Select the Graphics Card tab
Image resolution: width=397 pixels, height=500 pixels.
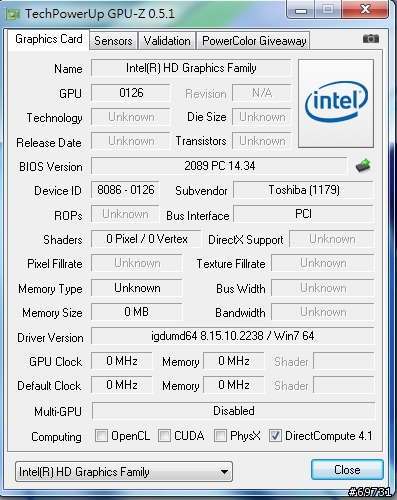49,39
